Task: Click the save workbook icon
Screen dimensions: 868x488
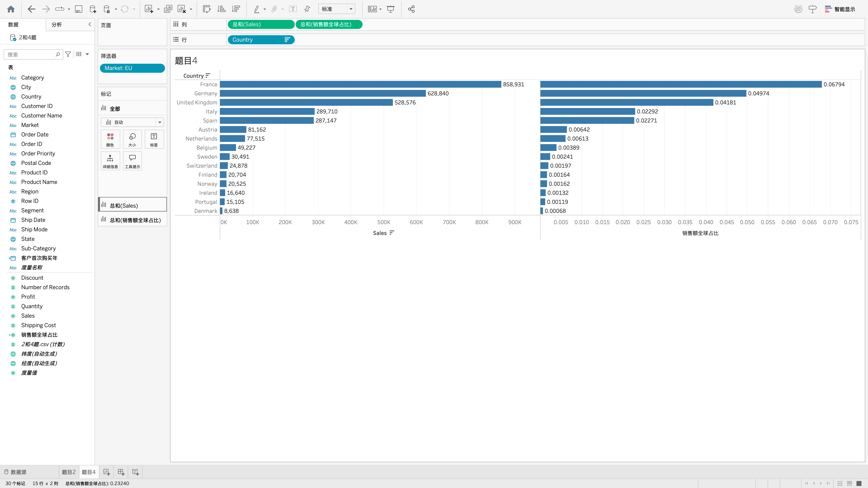Action: pyautogui.click(x=78, y=9)
